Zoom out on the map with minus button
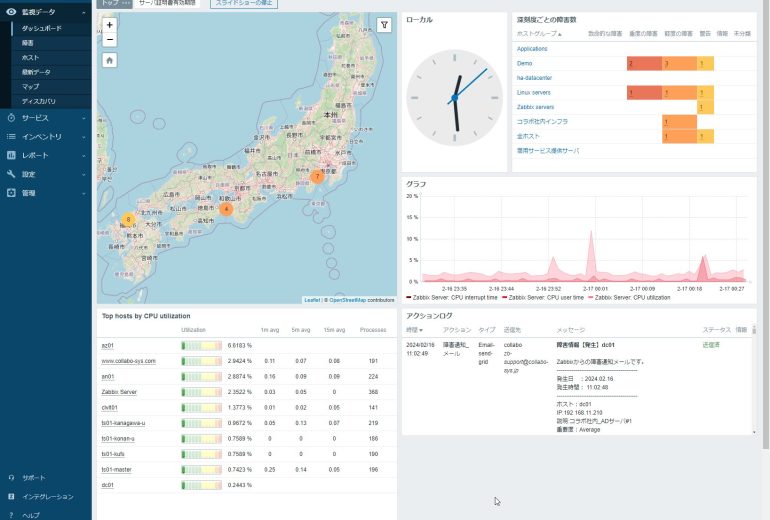The image size is (770, 520). pos(110,39)
